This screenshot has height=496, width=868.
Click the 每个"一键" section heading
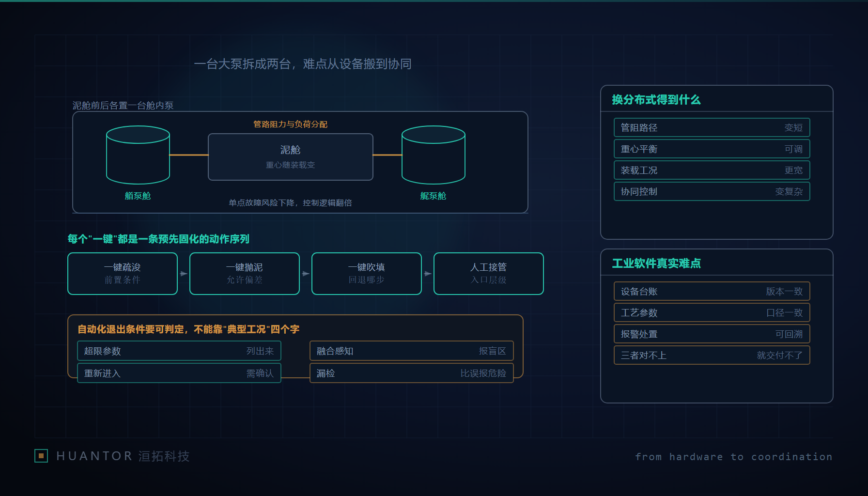coord(158,239)
